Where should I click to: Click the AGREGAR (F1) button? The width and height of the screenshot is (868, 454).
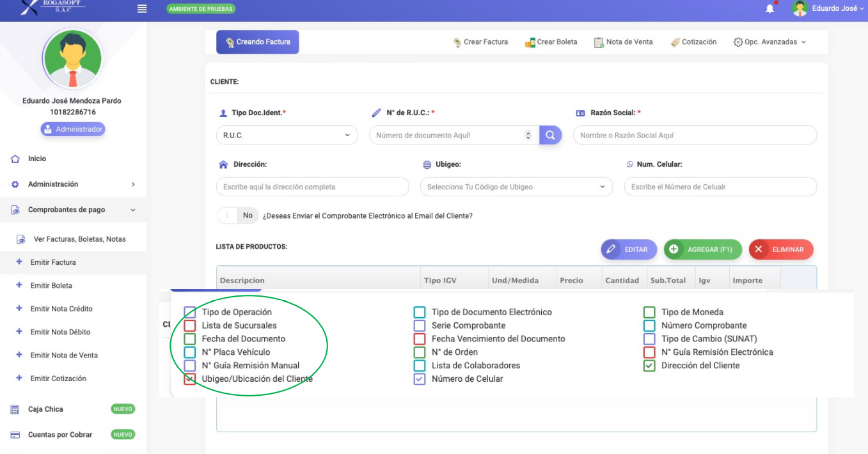tap(702, 249)
